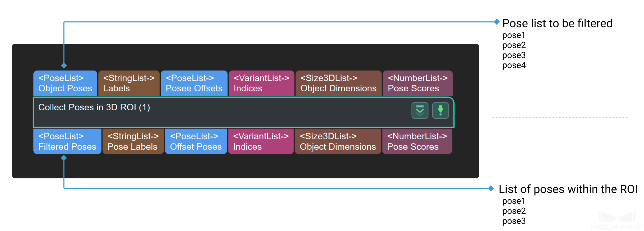Image resolution: width=644 pixels, height=231 pixels.
Task: Click 'pose3' under List of poses within ROI
Action: pyautogui.click(x=514, y=221)
